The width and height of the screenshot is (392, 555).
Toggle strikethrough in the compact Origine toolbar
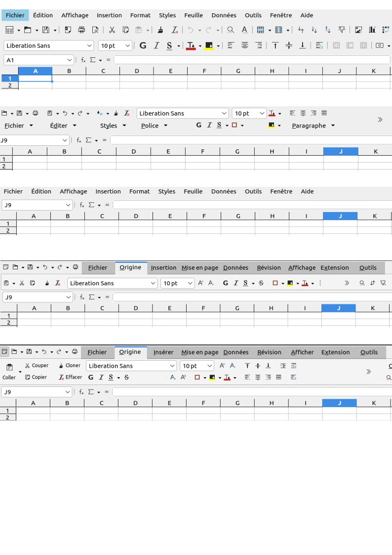(261, 283)
